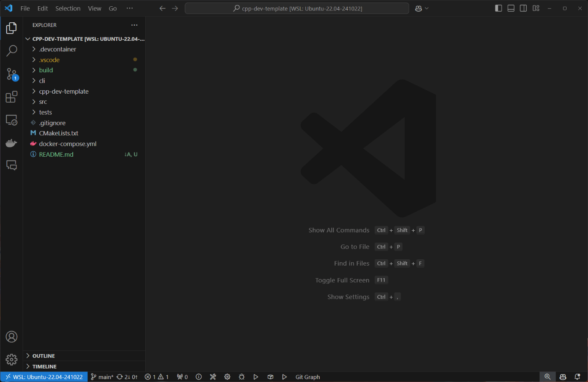Open the Remote Explorer view
The width and height of the screenshot is (588, 382).
tap(11, 120)
